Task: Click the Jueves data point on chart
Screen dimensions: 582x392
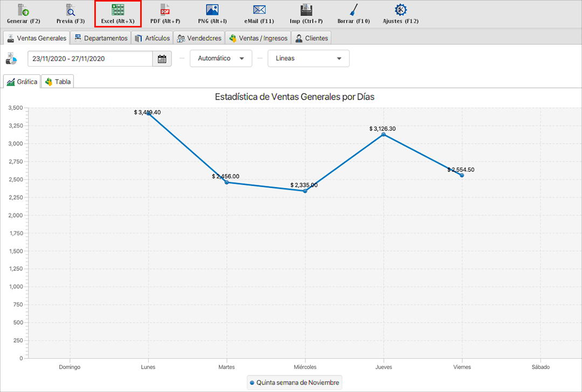Action: 383,135
